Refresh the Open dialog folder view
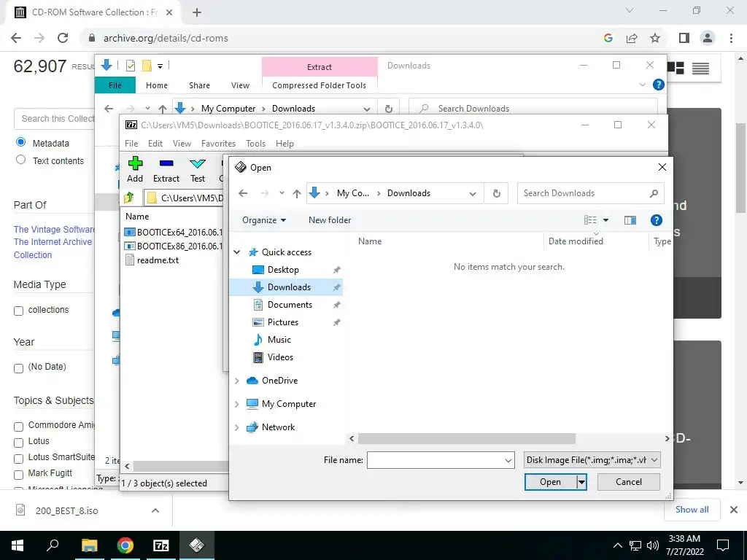Image resolution: width=747 pixels, height=560 pixels. click(496, 193)
